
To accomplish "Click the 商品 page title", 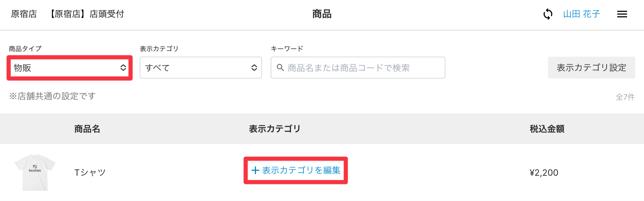I will pyautogui.click(x=322, y=14).
